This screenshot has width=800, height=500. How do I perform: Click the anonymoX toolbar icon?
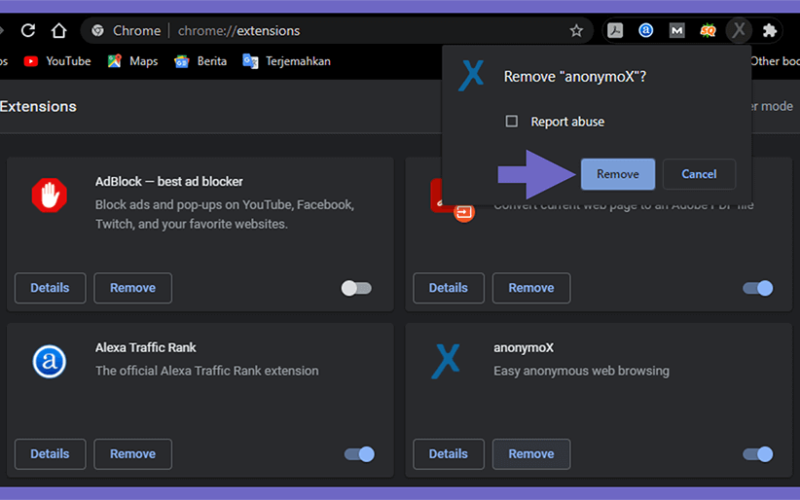coord(738,30)
